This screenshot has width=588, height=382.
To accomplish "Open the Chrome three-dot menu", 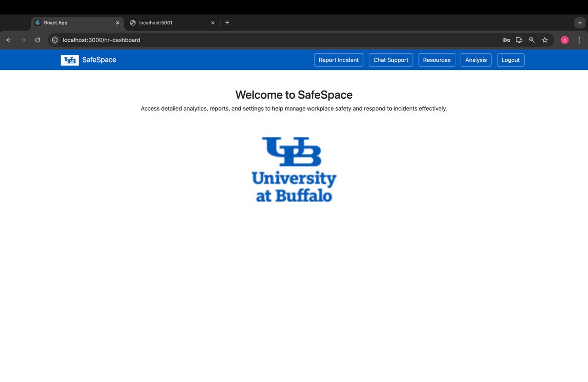I will point(579,40).
